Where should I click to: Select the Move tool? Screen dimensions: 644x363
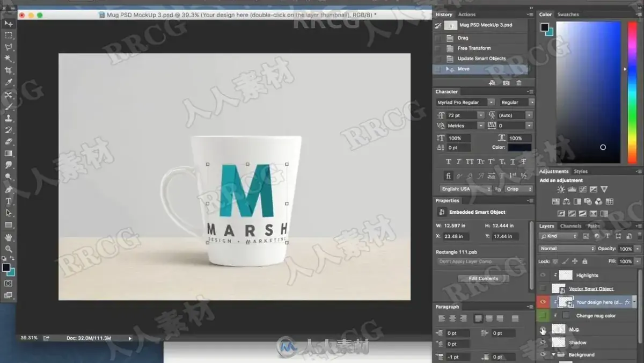click(9, 24)
